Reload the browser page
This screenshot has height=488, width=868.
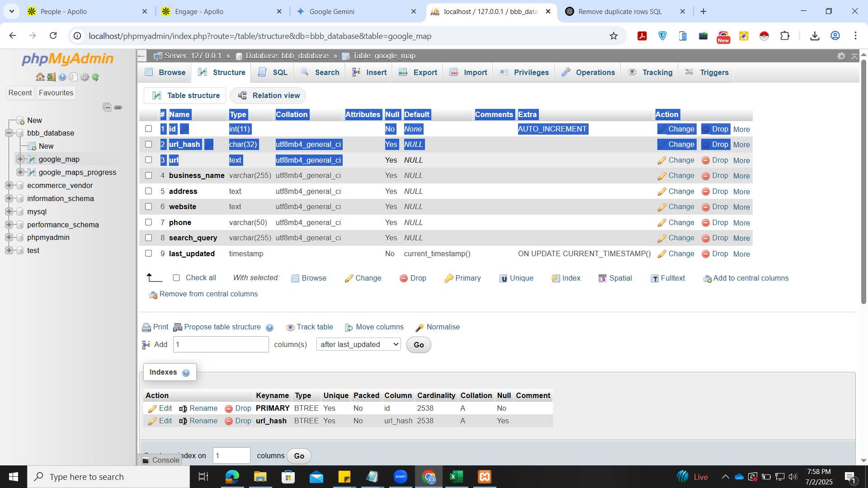point(53,36)
